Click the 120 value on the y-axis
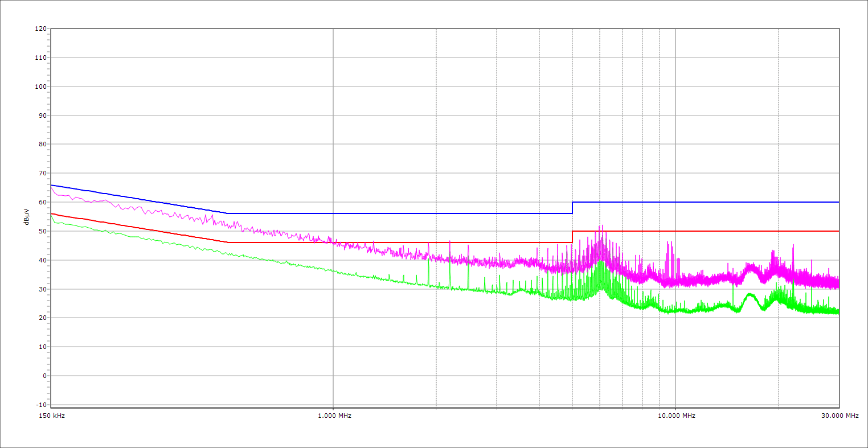Image resolution: width=868 pixels, height=448 pixels. click(40, 29)
